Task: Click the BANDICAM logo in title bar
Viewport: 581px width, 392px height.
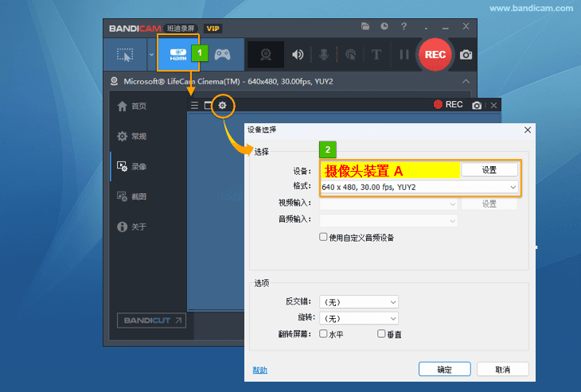Action: [x=135, y=29]
